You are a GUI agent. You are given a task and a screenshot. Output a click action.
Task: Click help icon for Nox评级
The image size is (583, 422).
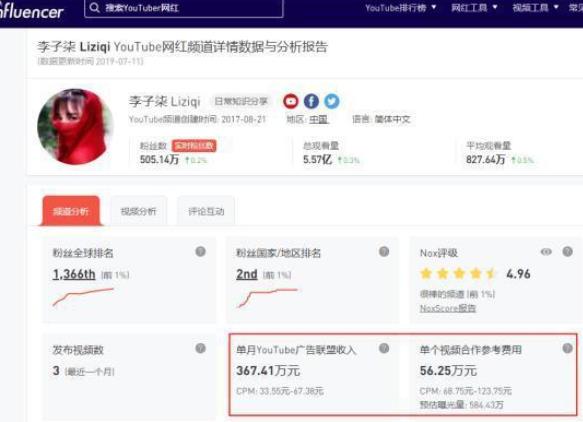pos(567,252)
